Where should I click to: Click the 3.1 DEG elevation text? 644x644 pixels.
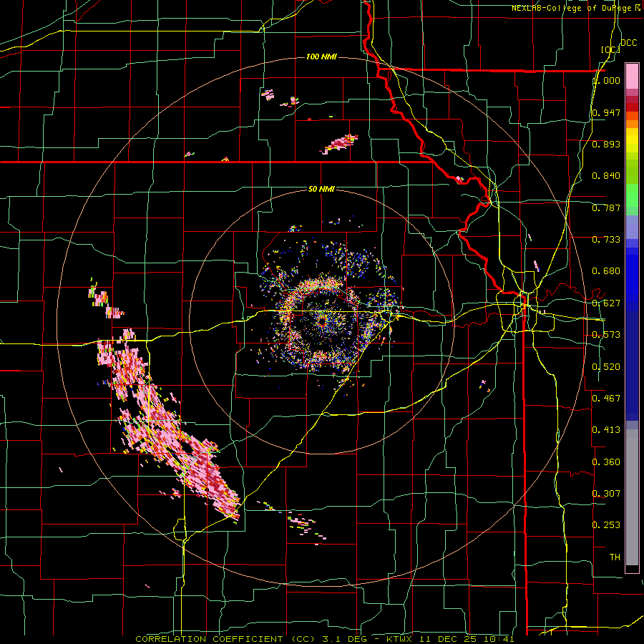point(345,639)
